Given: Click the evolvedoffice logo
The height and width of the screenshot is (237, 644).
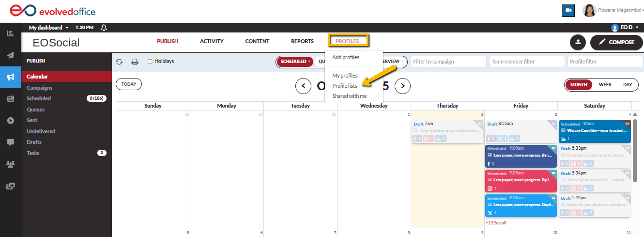Looking at the screenshot, I should tap(53, 11).
